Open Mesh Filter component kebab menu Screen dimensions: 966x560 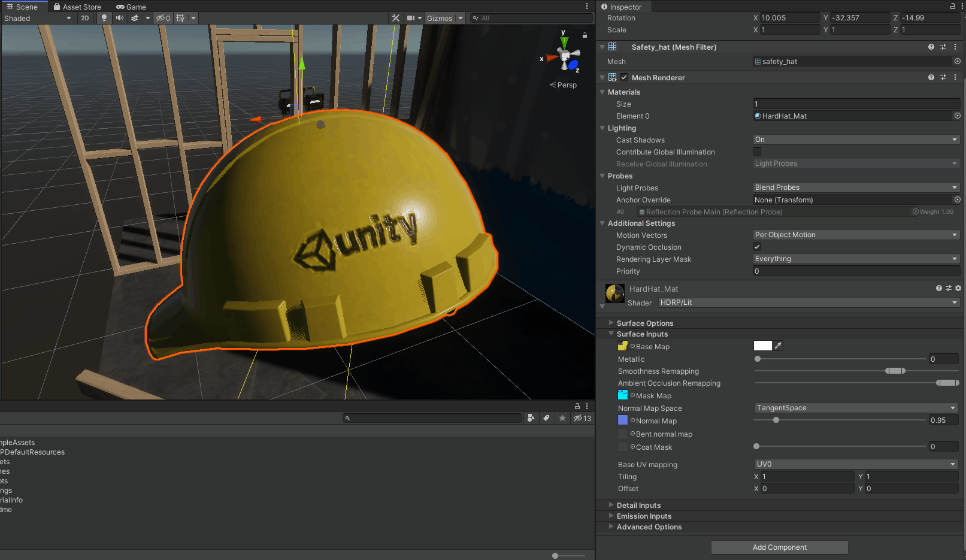click(955, 47)
